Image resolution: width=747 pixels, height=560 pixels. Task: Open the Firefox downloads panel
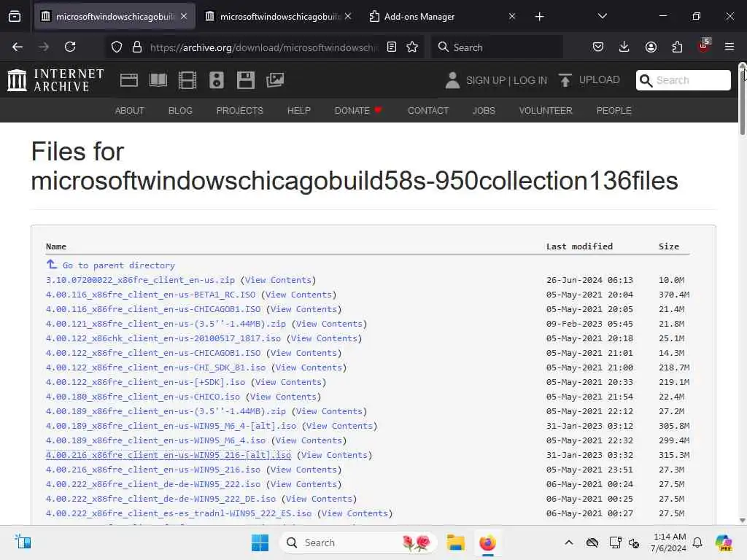pos(624,47)
